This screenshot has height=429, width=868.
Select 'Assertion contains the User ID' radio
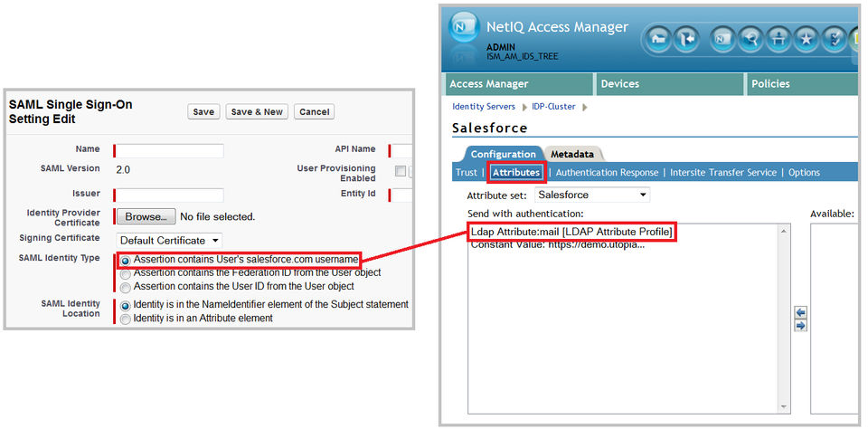(x=126, y=287)
